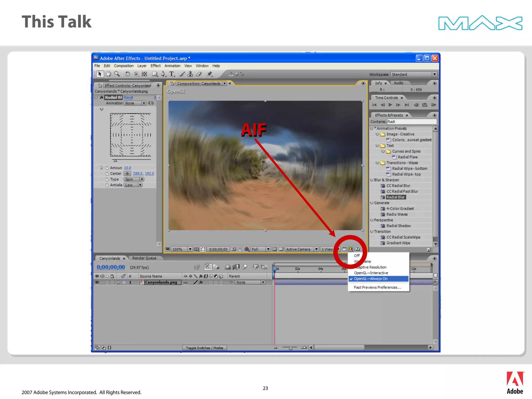Toggle the Radial Blur fx enable icon
Screen dimensions: 532x399
(x=101, y=97)
